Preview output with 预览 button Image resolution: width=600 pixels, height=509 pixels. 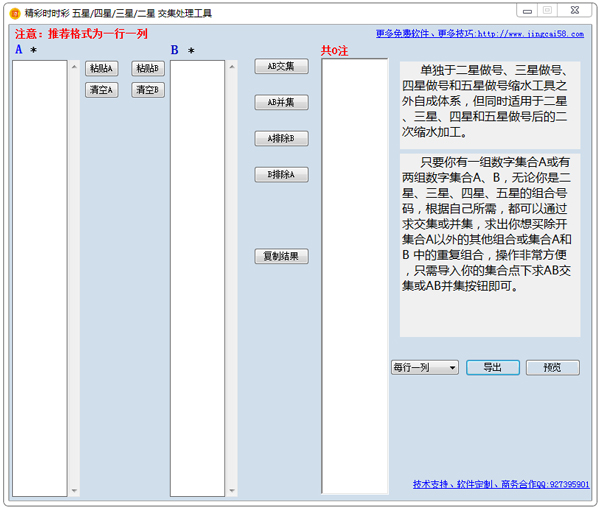point(553,367)
